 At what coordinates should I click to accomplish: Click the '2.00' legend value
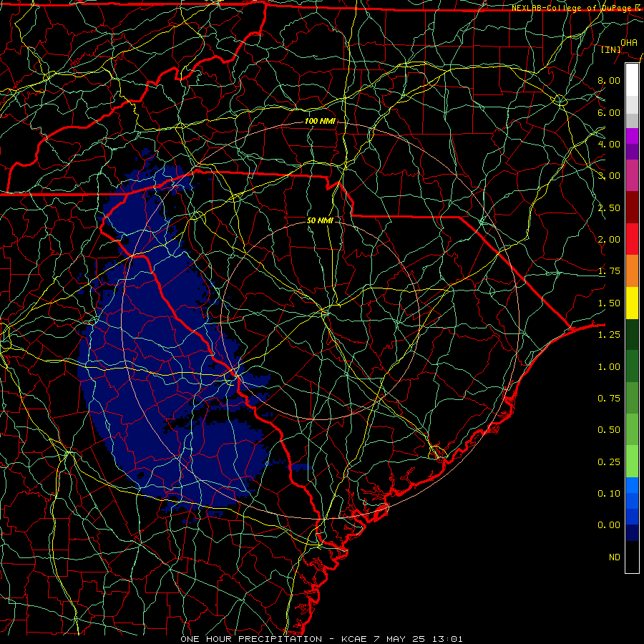[x=609, y=240]
